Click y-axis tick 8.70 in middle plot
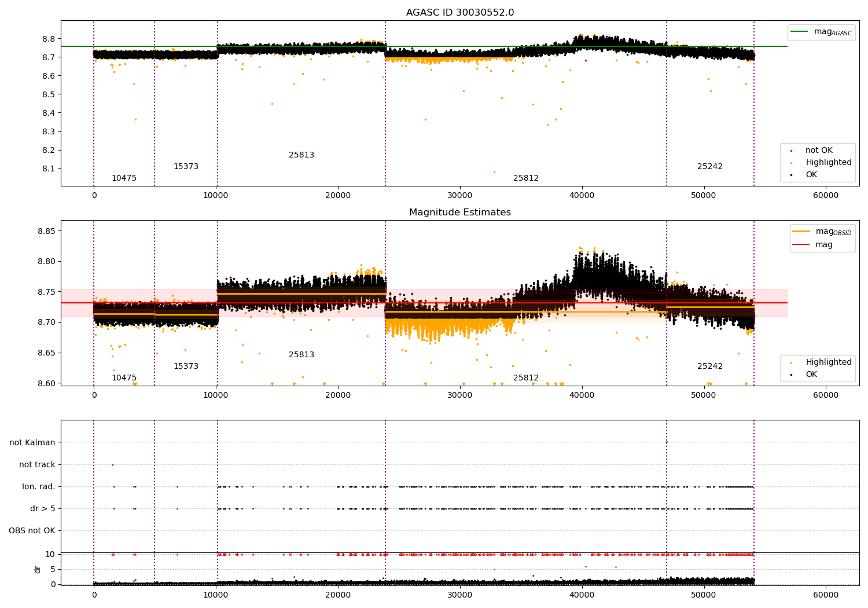Image resolution: width=868 pixels, height=608 pixels. pyautogui.click(x=46, y=322)
